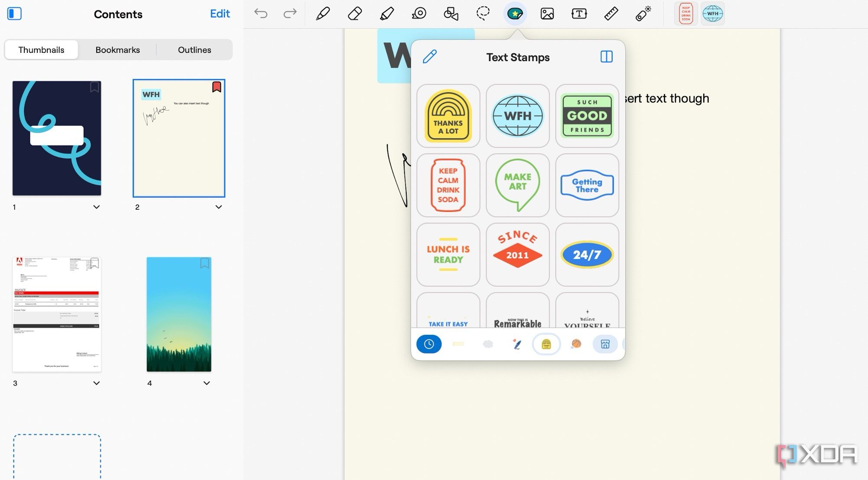Select the ruler/measurement tool
868x480 pixels.
pos(610,13)
